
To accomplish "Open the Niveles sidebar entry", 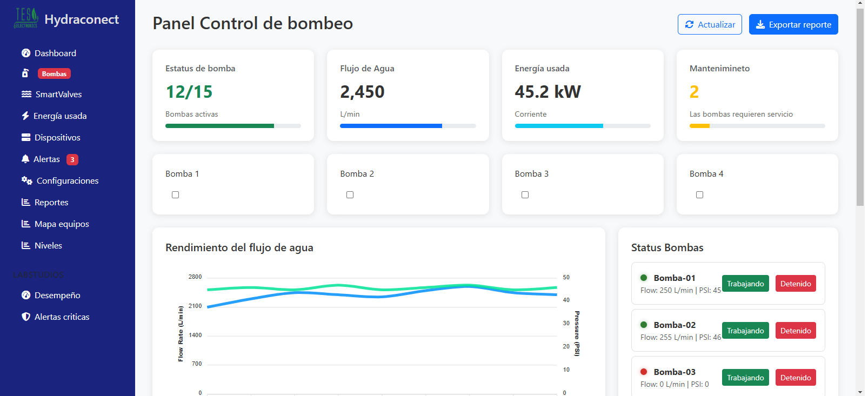I will 48,245.
